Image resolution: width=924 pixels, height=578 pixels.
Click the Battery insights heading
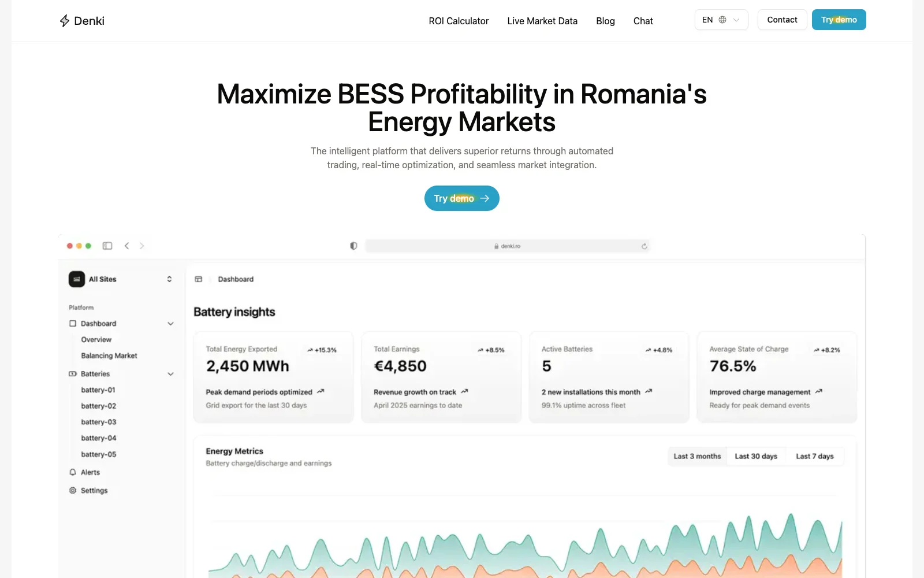point(234,312)
